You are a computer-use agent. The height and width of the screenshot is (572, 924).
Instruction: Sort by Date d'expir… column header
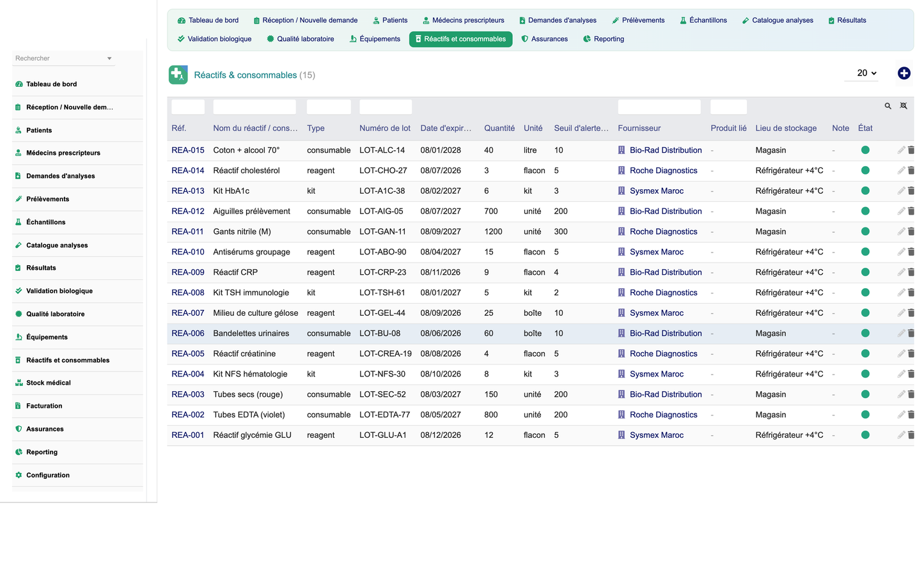pos(446,128)
